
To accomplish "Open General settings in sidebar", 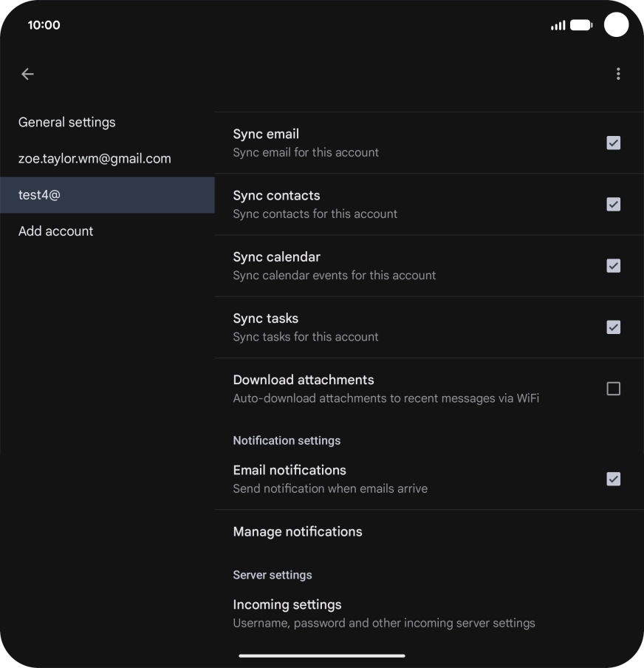I will [x=67, y=123].
